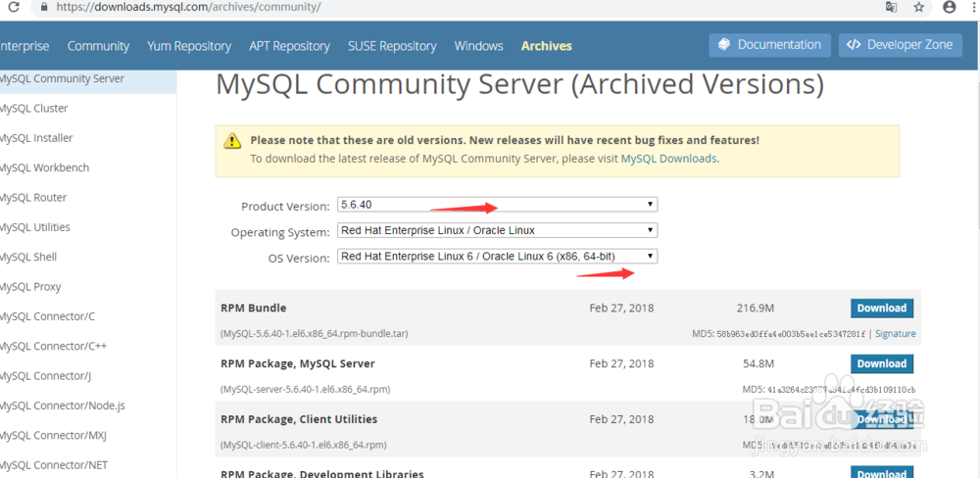Click file name MySQL-server-5.6.40-1.el6.x86_64.rpm
Image resolution: width=980 pixels, height=478 pixels.
[x=306, y=389]
